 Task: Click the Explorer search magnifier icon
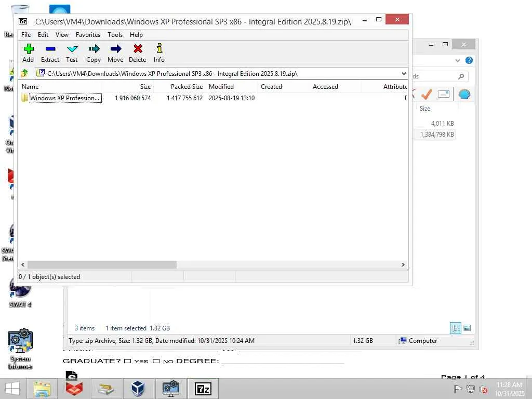point(461,76)
